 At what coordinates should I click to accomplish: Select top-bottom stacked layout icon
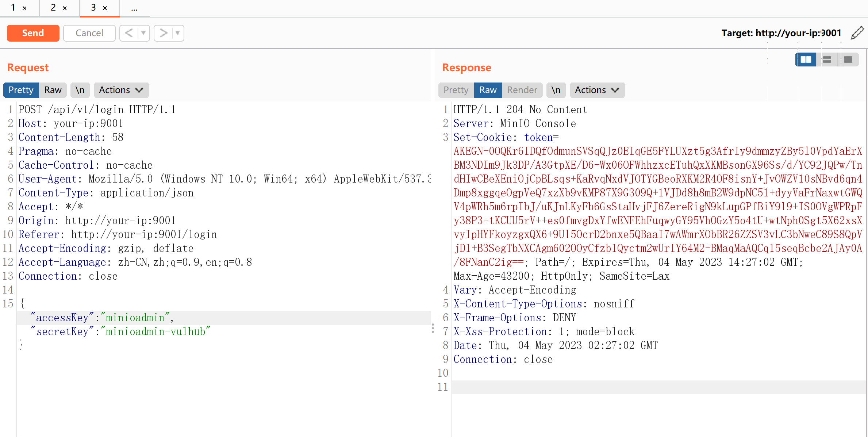click(827, 60)
